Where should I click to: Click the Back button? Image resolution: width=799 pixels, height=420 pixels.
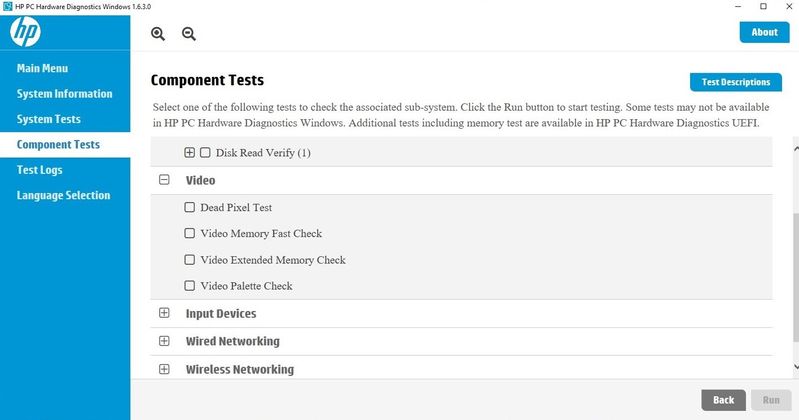click(x=724, y=400)
